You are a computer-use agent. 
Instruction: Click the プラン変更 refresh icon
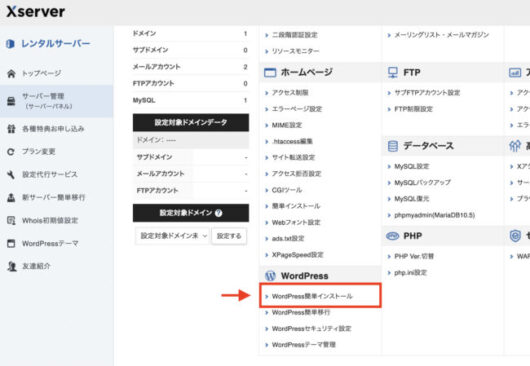point(11,152)
